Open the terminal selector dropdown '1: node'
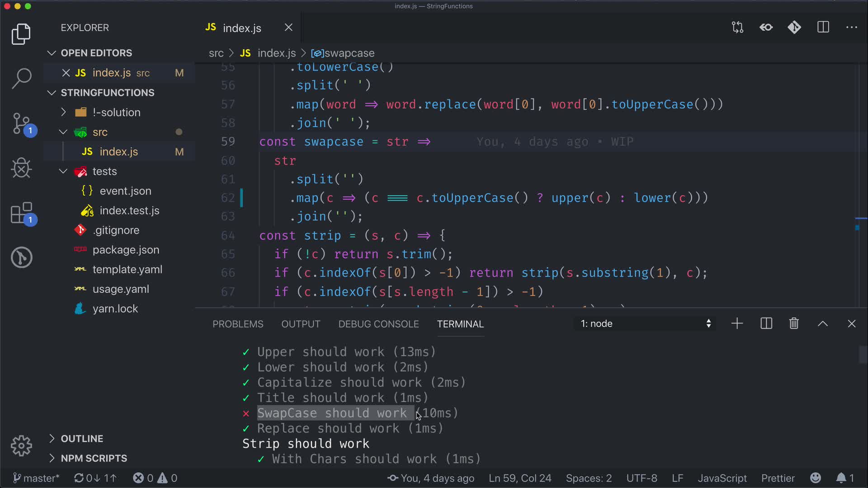Viewport: 868px width, 488px height. click(645, 324)
